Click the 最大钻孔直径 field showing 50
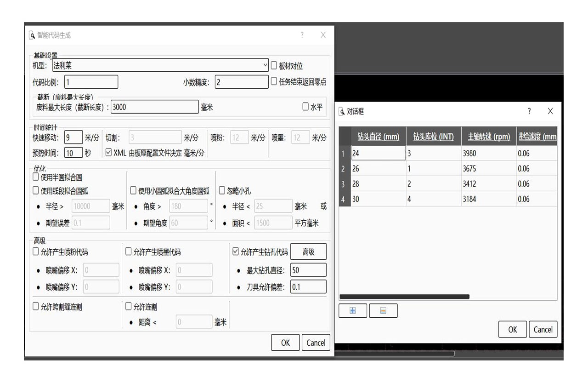The width and height of the screenshot is (588, 383). click(308, 270)
